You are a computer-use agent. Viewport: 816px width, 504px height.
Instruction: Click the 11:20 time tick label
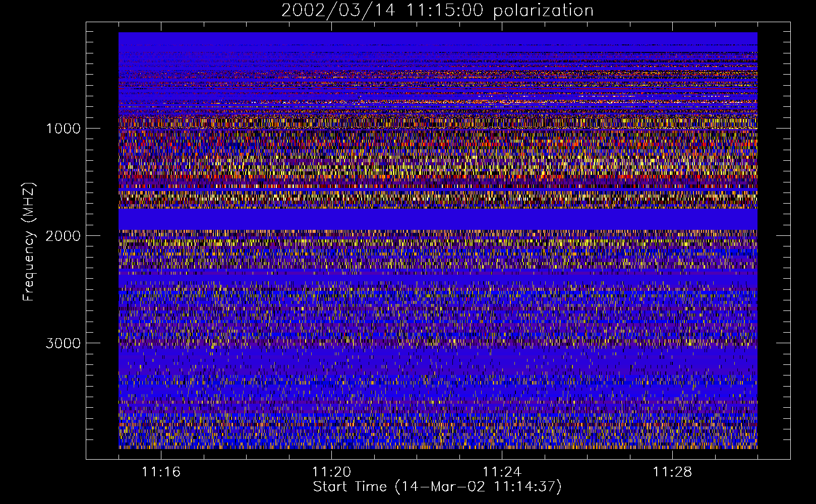pos(331,472)
